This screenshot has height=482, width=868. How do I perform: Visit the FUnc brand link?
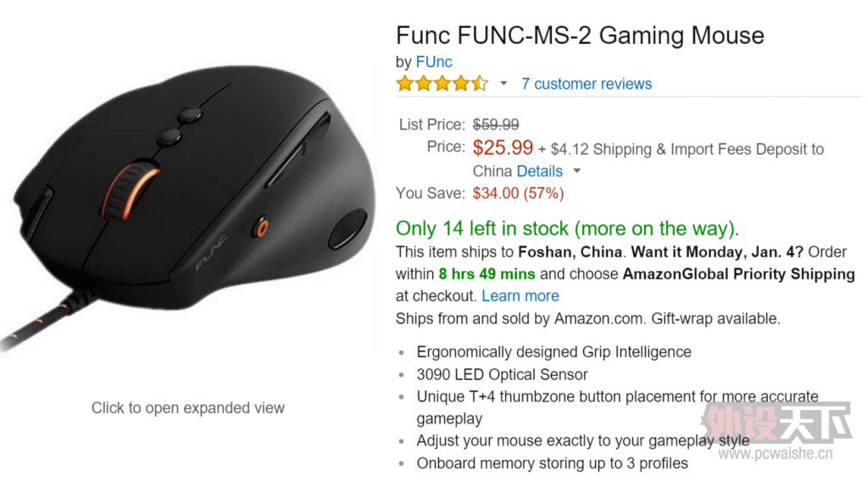pyautogui.click(x=434, y=62)
